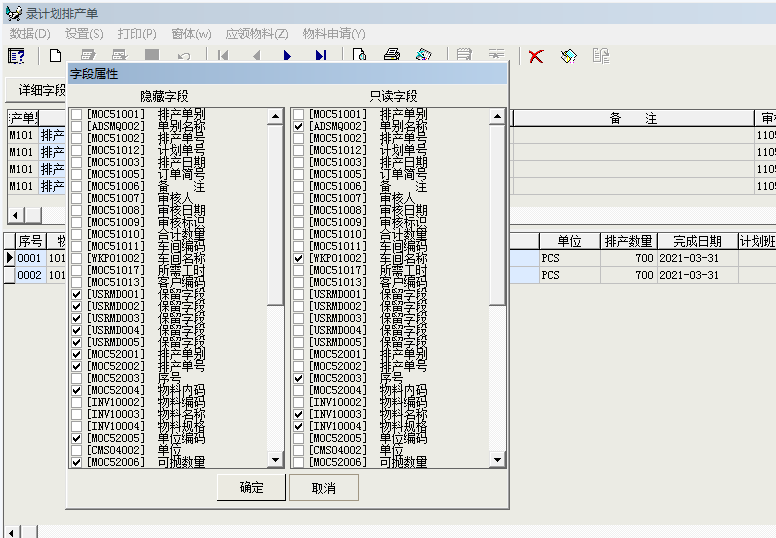
Task: Open the 物料申请(Y) menu
Action: (334, 33)
